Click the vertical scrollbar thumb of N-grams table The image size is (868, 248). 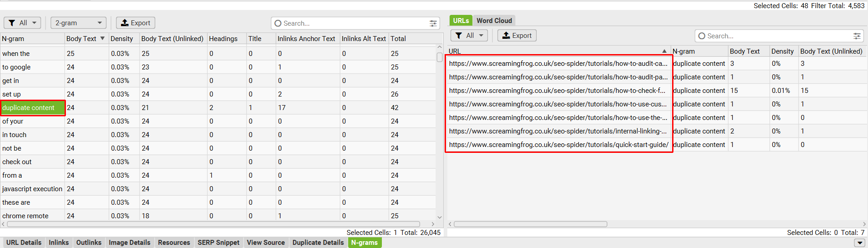tap(440, 57)
